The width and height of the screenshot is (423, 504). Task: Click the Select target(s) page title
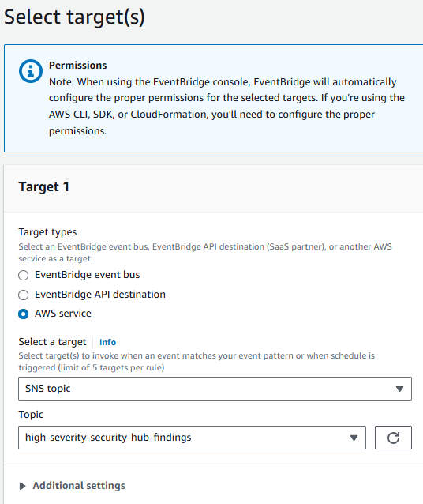coord(74,17)
